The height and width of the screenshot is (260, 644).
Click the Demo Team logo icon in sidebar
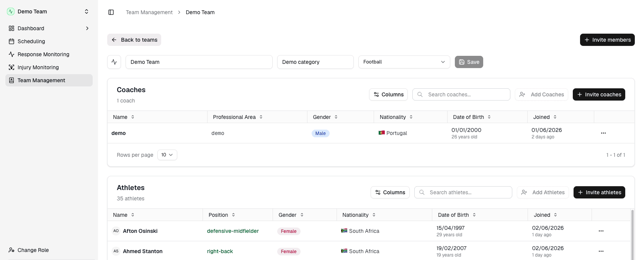pos(11,11)
